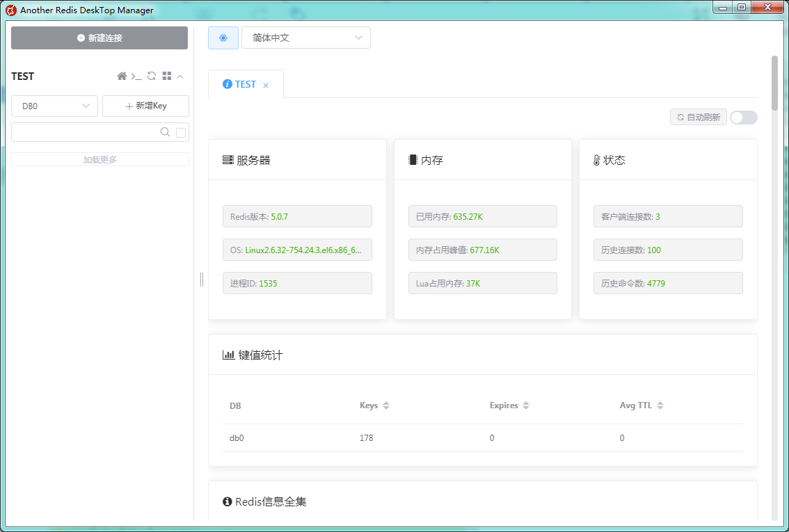
Task: Click 进程ID: 1535 field
Action: 297,283
